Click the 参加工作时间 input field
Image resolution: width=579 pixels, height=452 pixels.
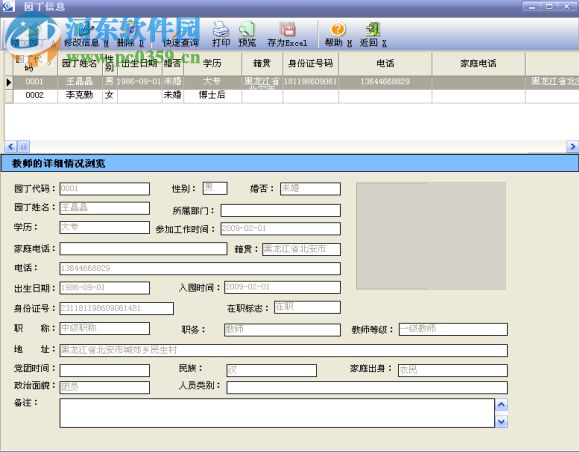pos(281,229)
